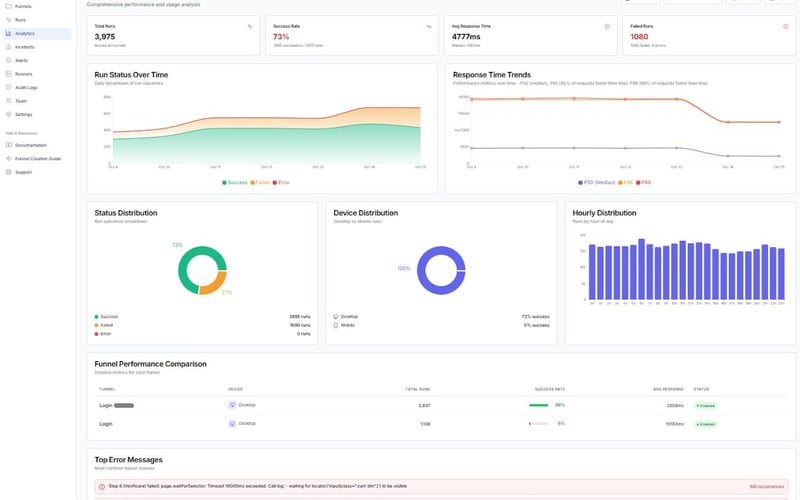Open the Funnel Creation Guide link
800x500 pixels.
[37, 158]
